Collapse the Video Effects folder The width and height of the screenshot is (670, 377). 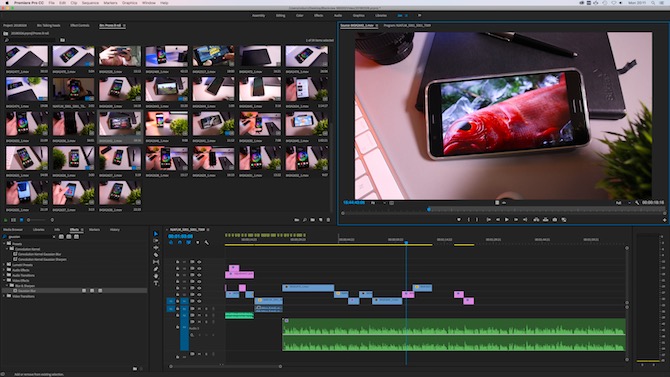click(x=4, y=280)
